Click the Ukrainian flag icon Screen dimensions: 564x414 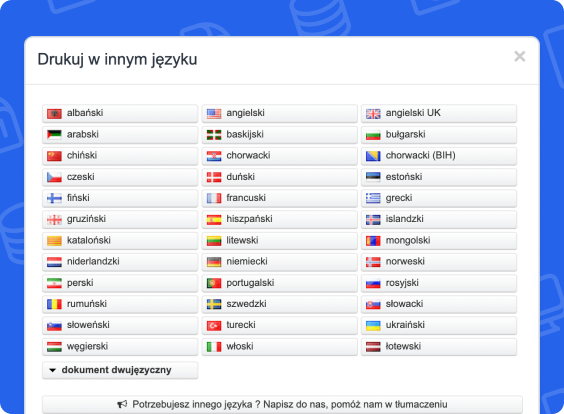[373, 326]
